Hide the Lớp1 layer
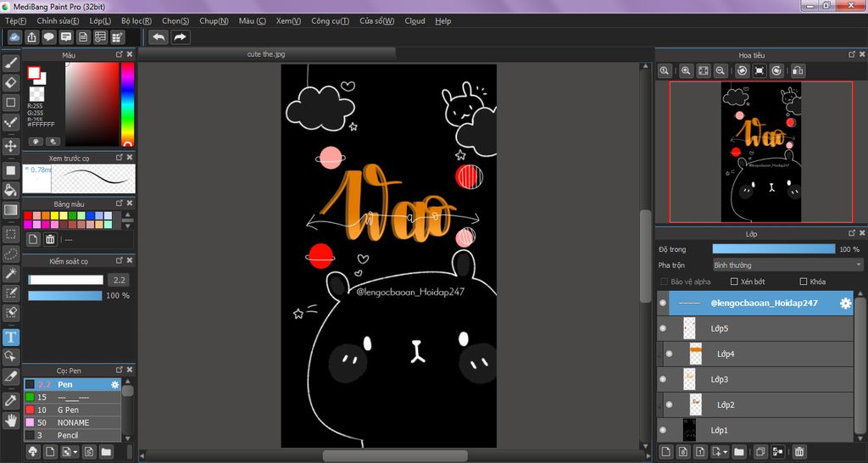 tap(663, 430)
